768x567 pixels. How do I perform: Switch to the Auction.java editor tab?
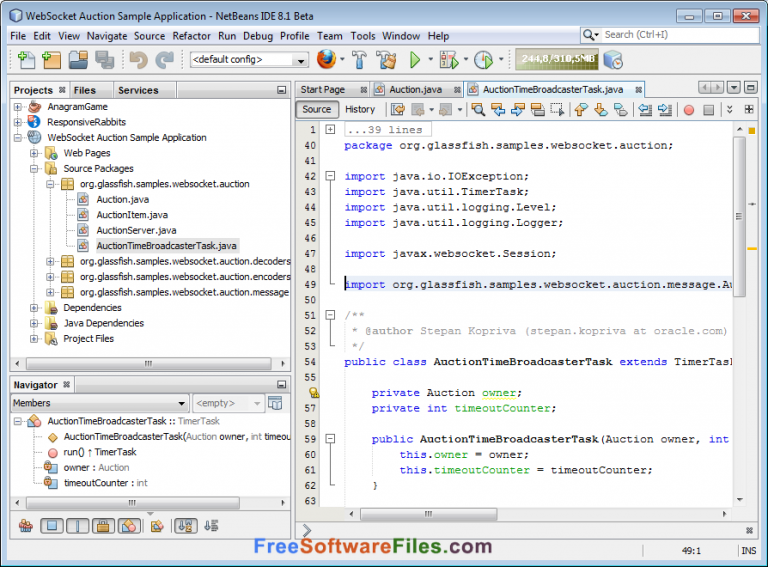tap(415, 90)
